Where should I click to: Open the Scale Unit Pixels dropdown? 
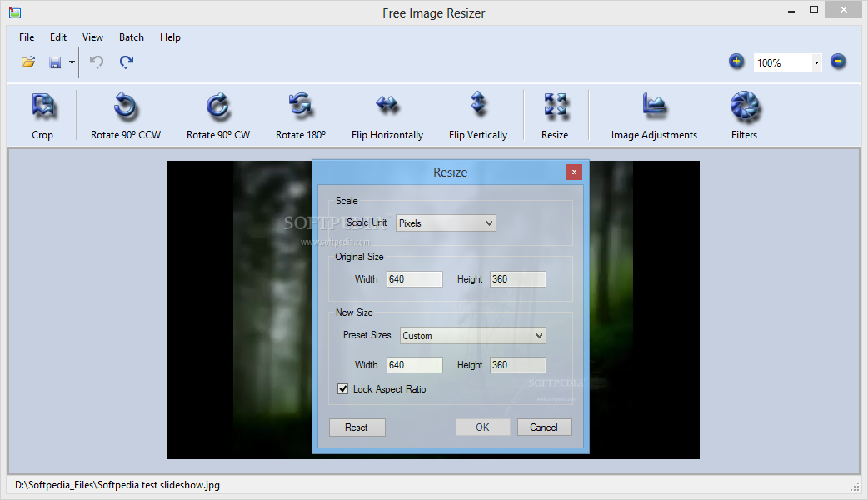tap(446, 223)
